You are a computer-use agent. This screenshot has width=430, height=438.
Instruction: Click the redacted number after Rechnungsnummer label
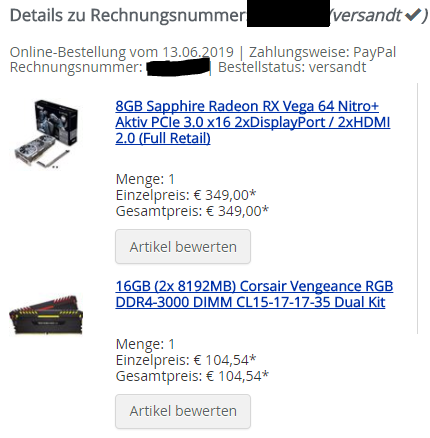click(x=178, y=67)
